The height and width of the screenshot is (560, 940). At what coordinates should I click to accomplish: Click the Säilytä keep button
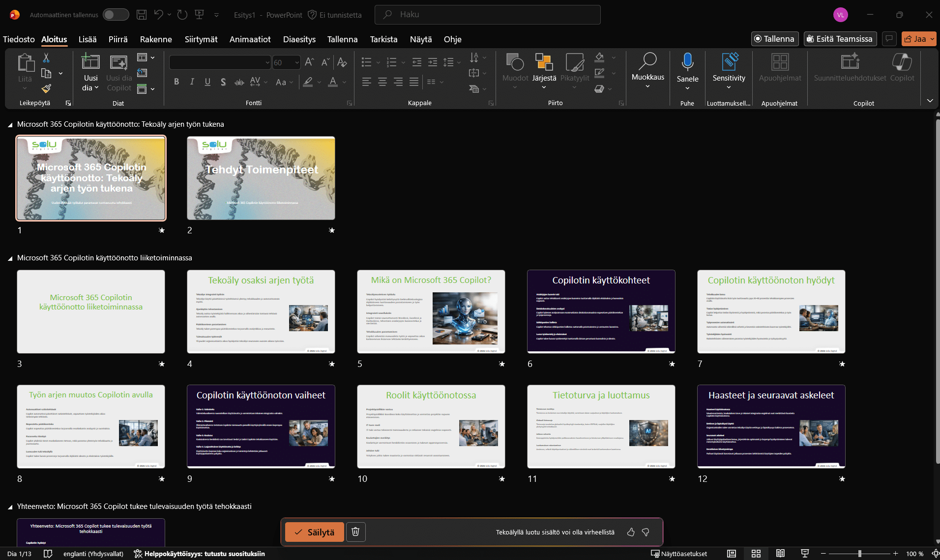pos(314,532)
